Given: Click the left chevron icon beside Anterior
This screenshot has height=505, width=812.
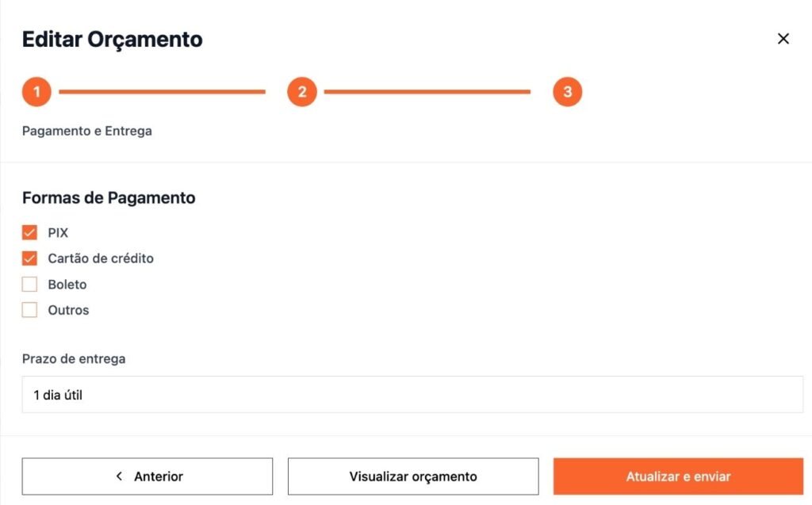Looking at the screenshot, I should 119,476.
